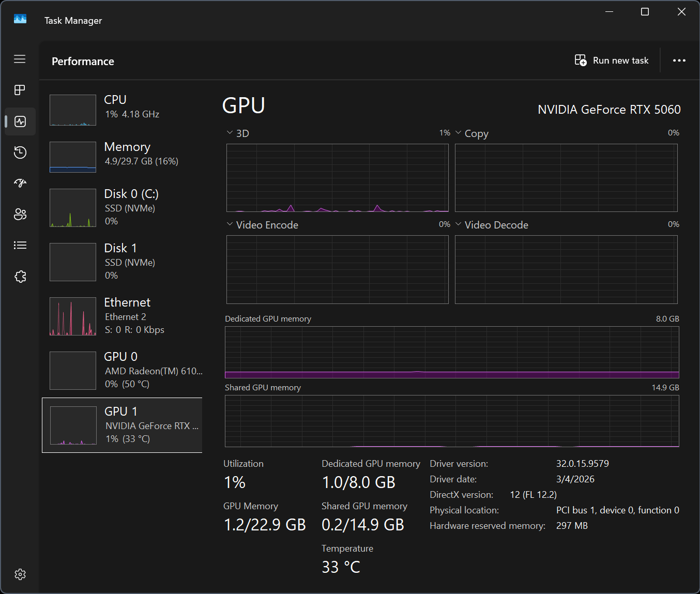The width and height of the screenshot is (700, 594).
Task: Select the CPU performance entry
Action: click(122, 110)
